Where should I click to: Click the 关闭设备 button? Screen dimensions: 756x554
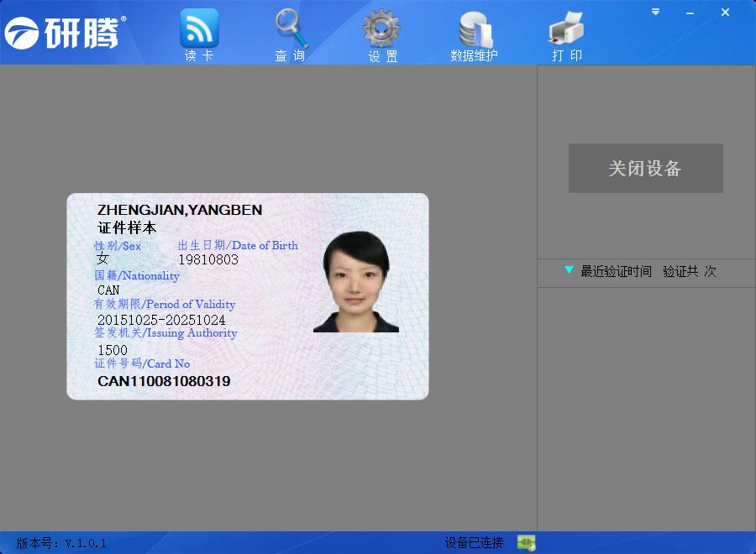click(x=646, y=168)
